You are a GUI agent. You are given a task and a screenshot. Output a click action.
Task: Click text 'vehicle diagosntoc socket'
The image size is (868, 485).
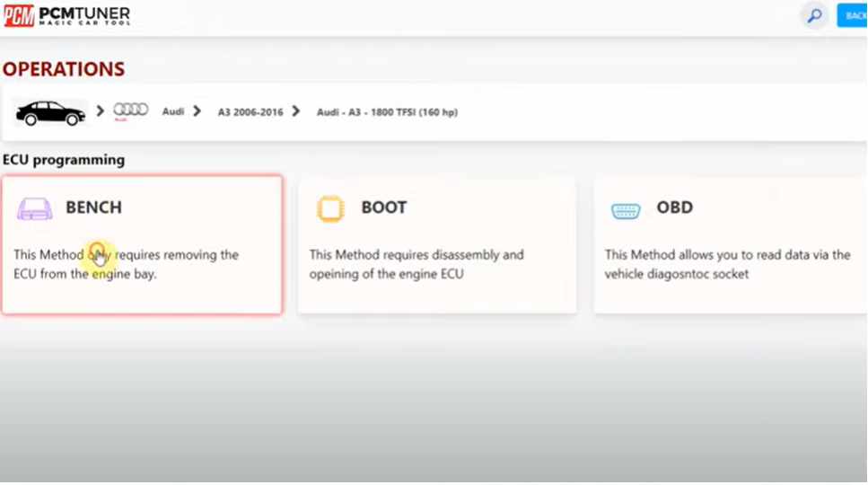coord(677,274)
